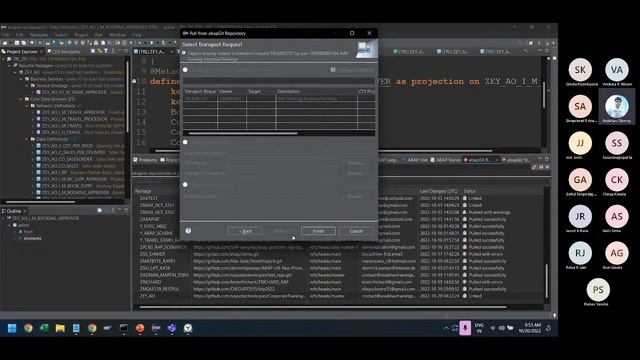
Task: Open the Help menu in Eclipse
Action: tap(136, 35)
